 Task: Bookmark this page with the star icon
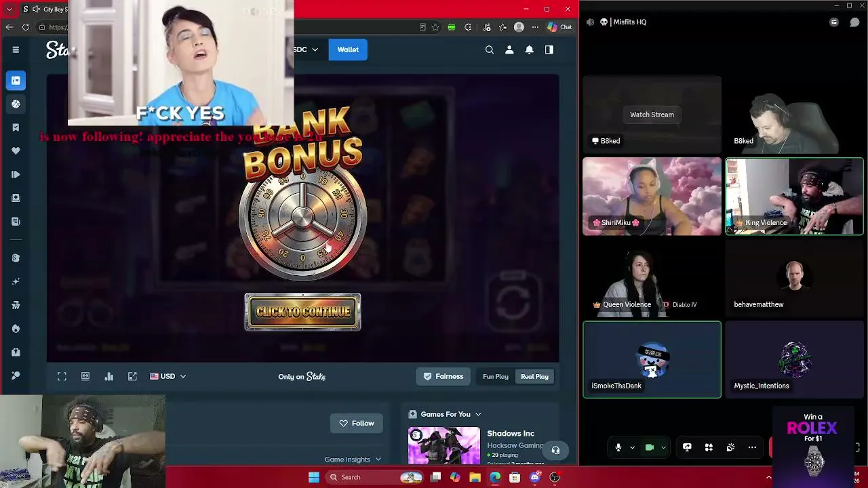pyautogui.click(x=435, y=27)
